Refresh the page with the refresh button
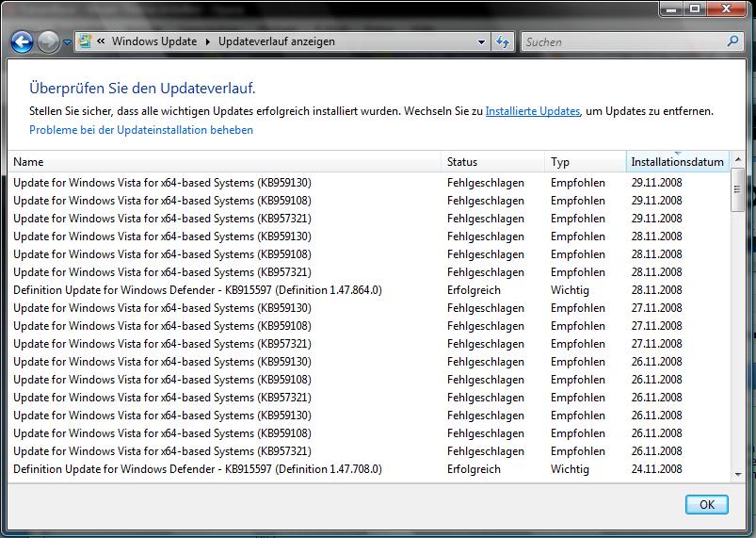The image size is (756, 538). 503,42
